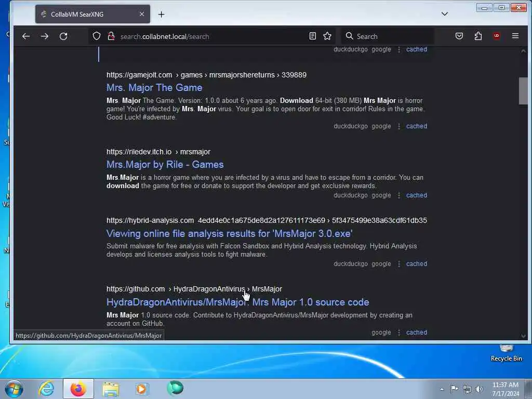Click the Firefox Search box
The height and width of the screenshot is (399, 532).
[x=387, y=36]
